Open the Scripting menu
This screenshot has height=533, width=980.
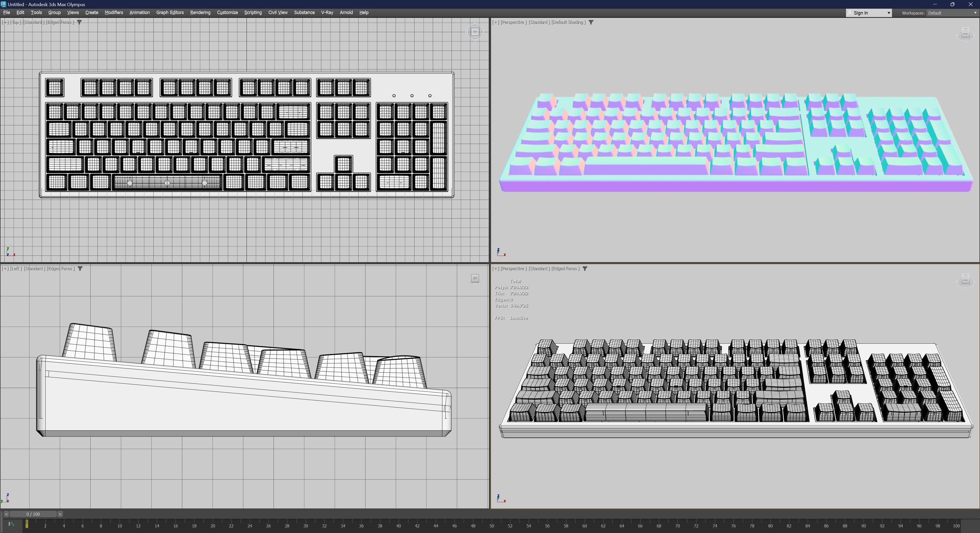[x=253, y=13]
